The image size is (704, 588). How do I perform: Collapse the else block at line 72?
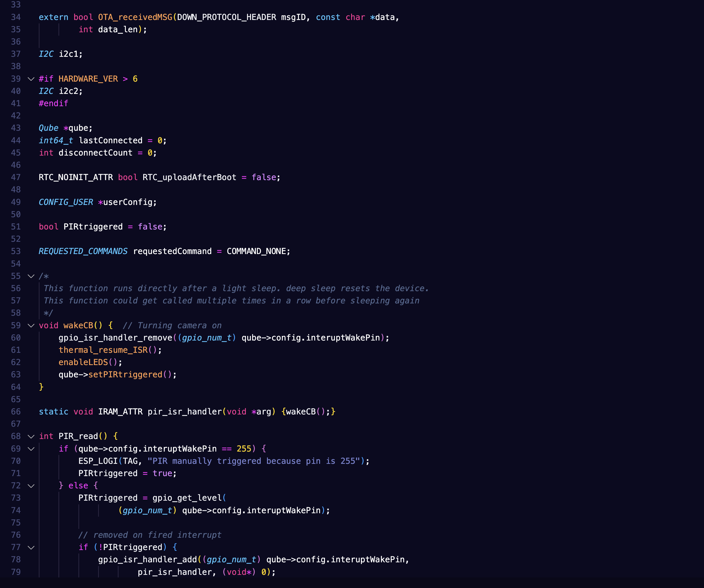[31, 486]
